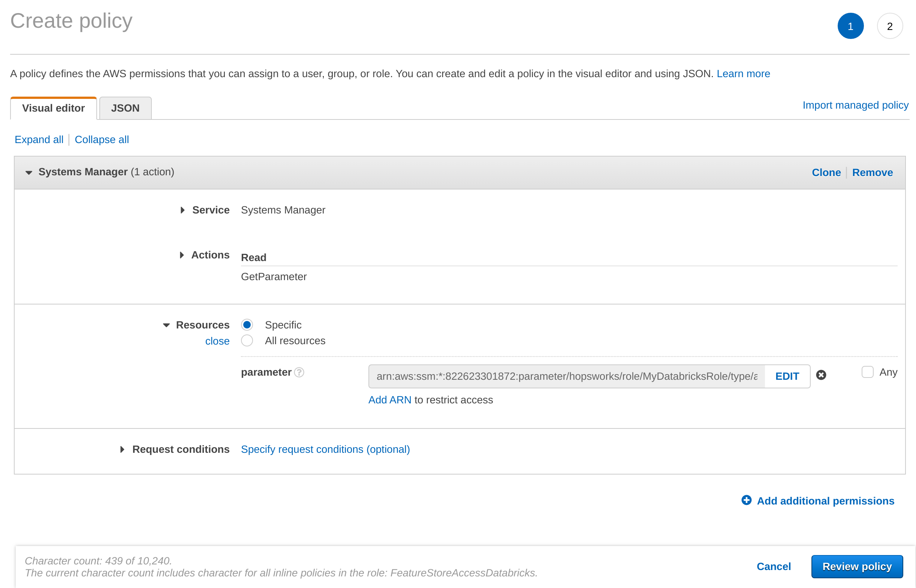This screenshot has width=916, height=588.
Task: Select the Visual editor tab
Action: tap(54, 108)
